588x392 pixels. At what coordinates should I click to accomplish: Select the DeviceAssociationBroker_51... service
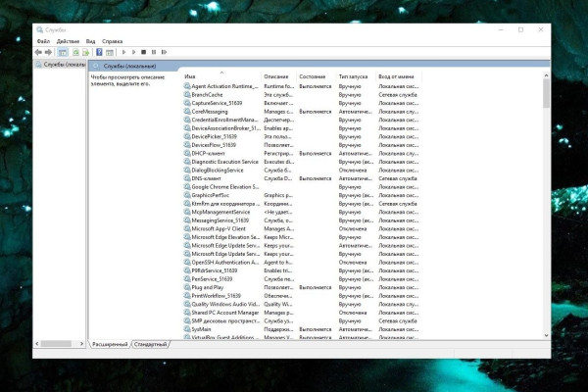[301, 128]
